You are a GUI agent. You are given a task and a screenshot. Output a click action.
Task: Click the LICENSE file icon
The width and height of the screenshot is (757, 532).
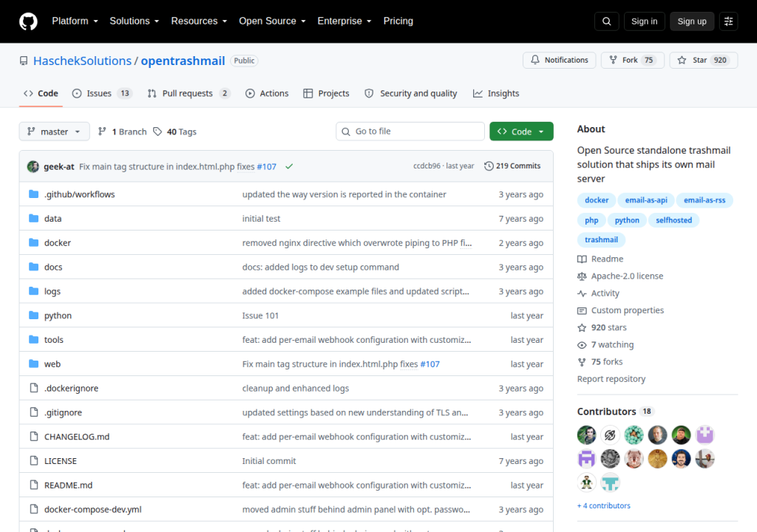tap(34, 460)
